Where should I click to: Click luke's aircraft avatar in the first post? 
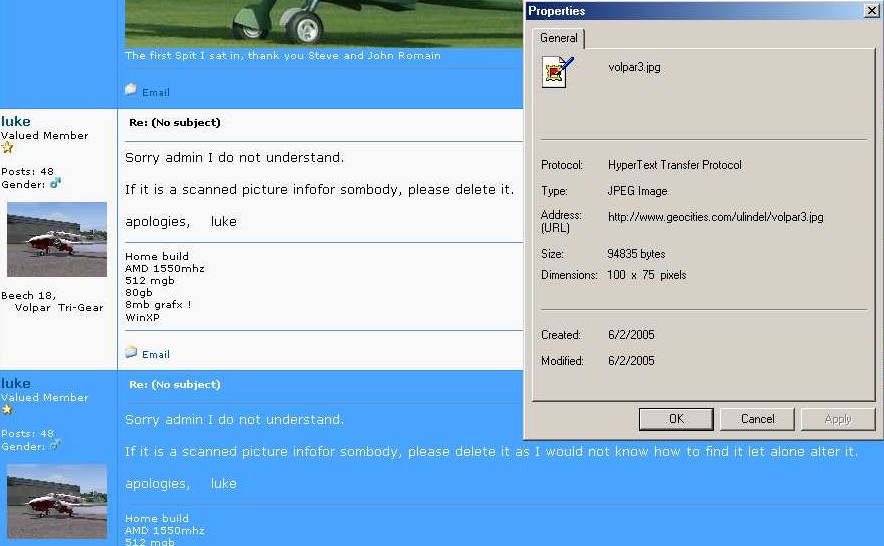57,240
